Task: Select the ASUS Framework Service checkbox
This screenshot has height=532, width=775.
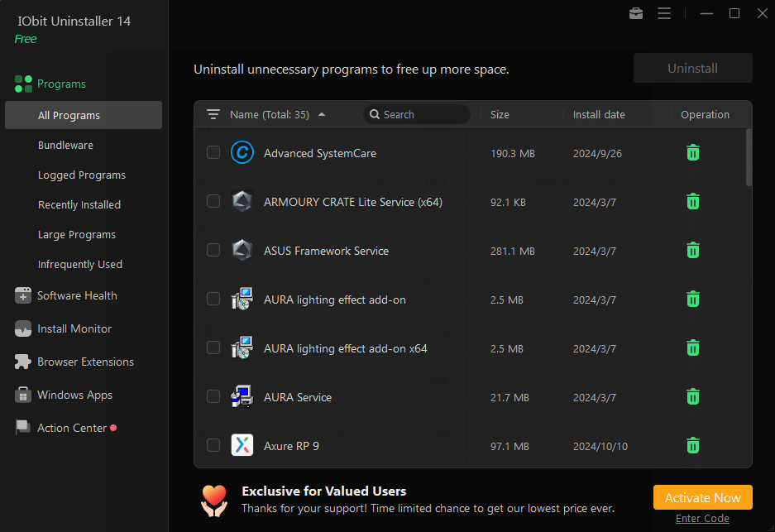Action: coord(213,250)
